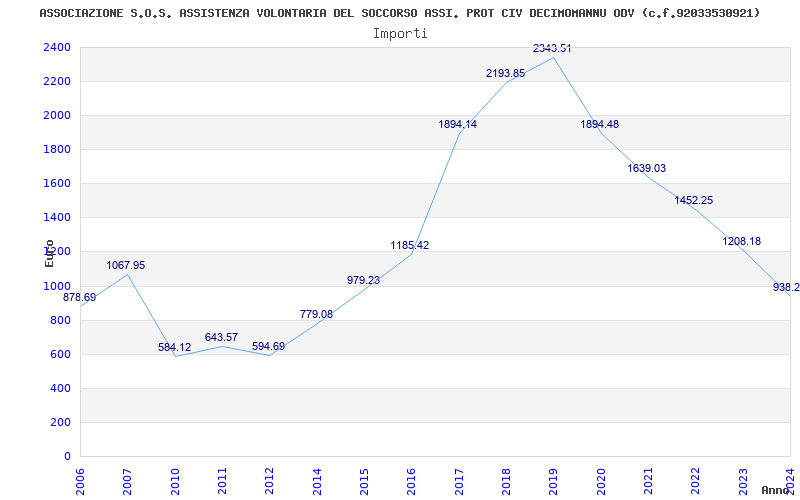800x500 pixels.
Task: Click the y-axis value 0
Action: (x=67, y=457)
